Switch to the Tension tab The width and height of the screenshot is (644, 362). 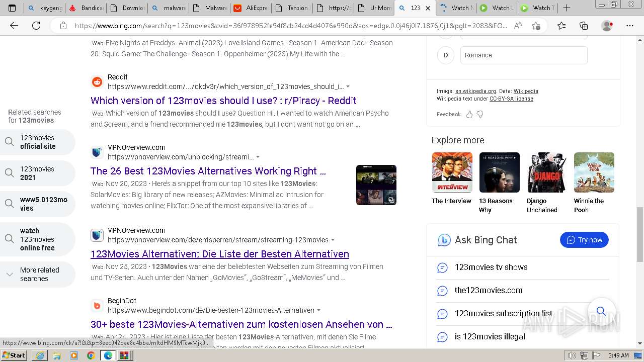[291, 8]
